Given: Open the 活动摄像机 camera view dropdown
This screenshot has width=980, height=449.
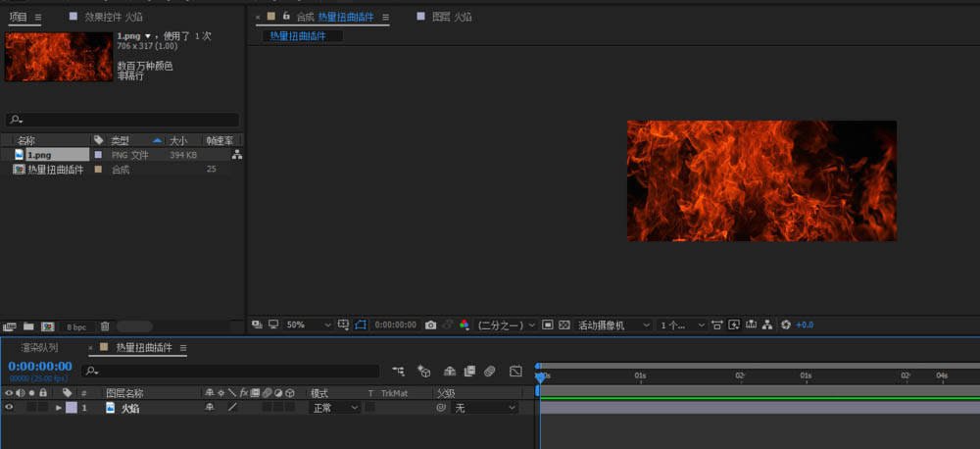Looking at the screenshot, I should click(x=613, y=325).
